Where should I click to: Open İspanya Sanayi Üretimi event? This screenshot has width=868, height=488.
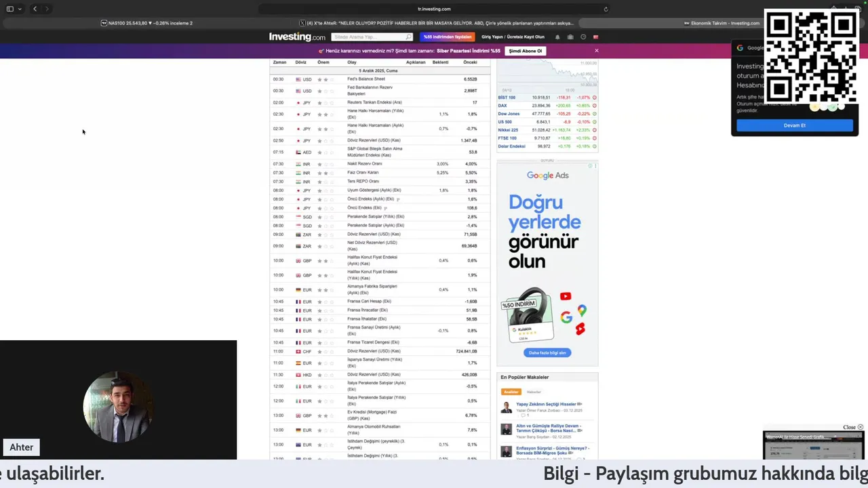click(x=374, y=363)
